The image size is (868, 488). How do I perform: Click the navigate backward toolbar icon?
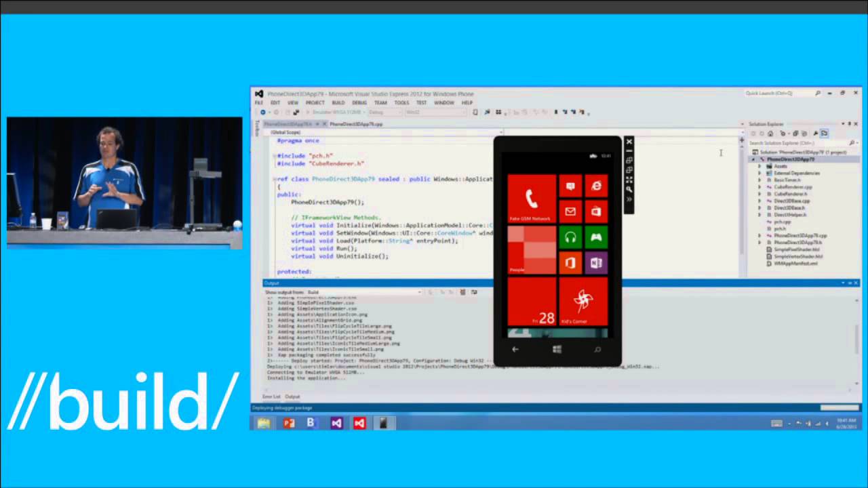[x=263, y=112]
